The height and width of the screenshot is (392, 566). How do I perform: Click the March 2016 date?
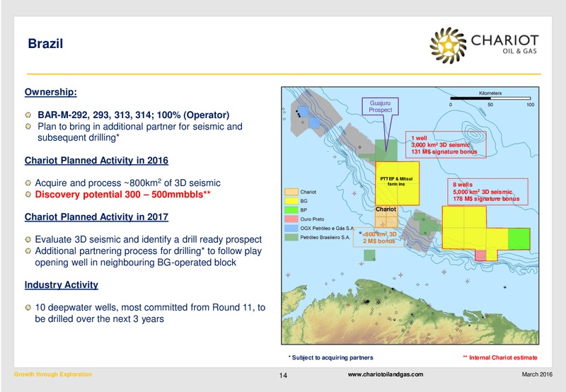(x=537, y=374)
